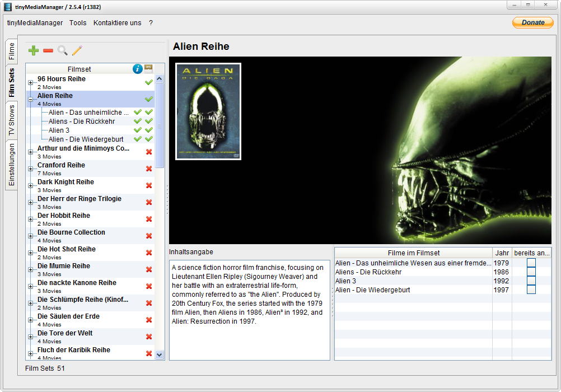Expand the Die Bourne Collection node
The width and height of the screenshot is (561, 392).
coord(31,236)
